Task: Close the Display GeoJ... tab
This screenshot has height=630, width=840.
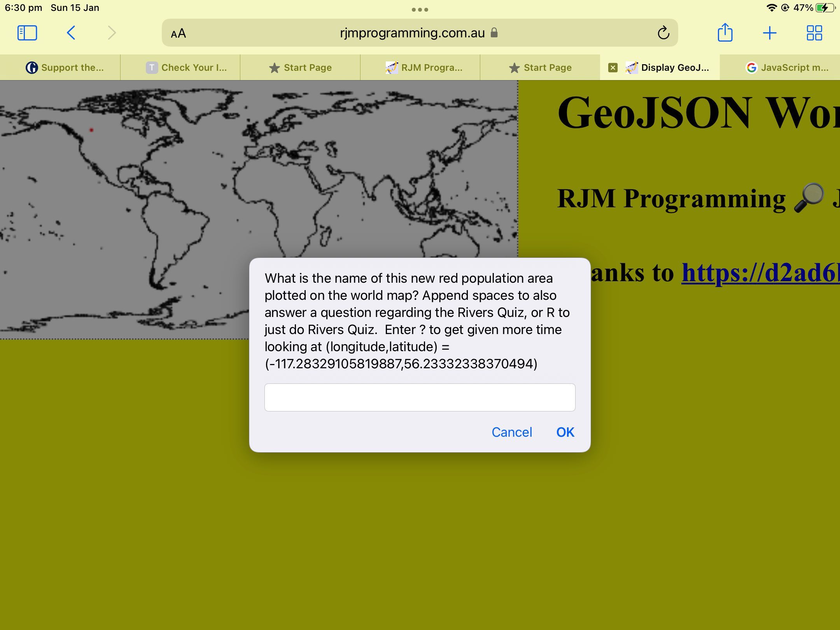Action: click(x=613, y=68)
